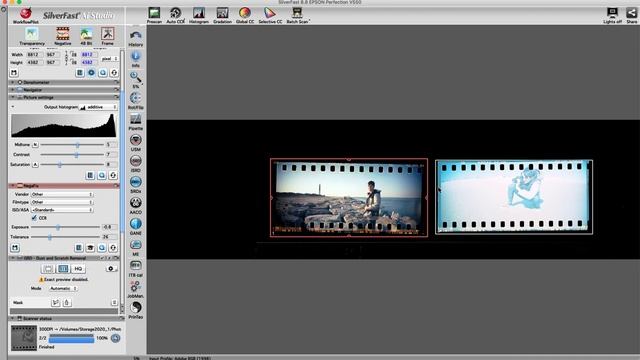Open the Histogram tool
The image size is (640, 360).
199,16
